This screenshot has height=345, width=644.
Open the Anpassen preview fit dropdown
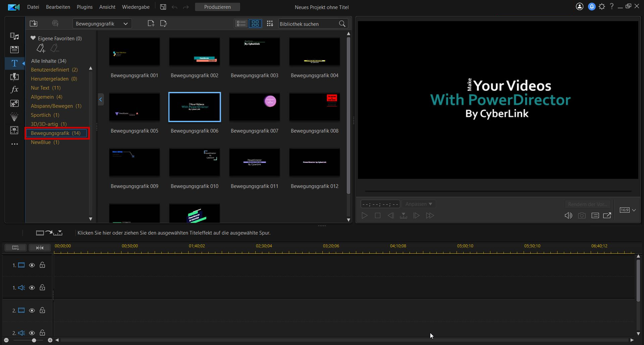tap(419, 204)
